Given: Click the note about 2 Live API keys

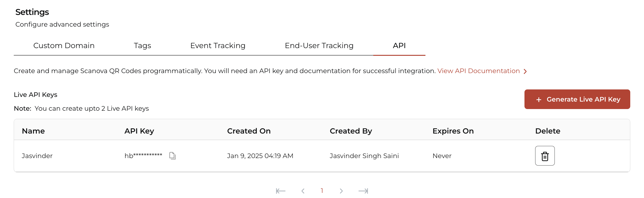Looking at the screenshot, I should click(82, 109).
